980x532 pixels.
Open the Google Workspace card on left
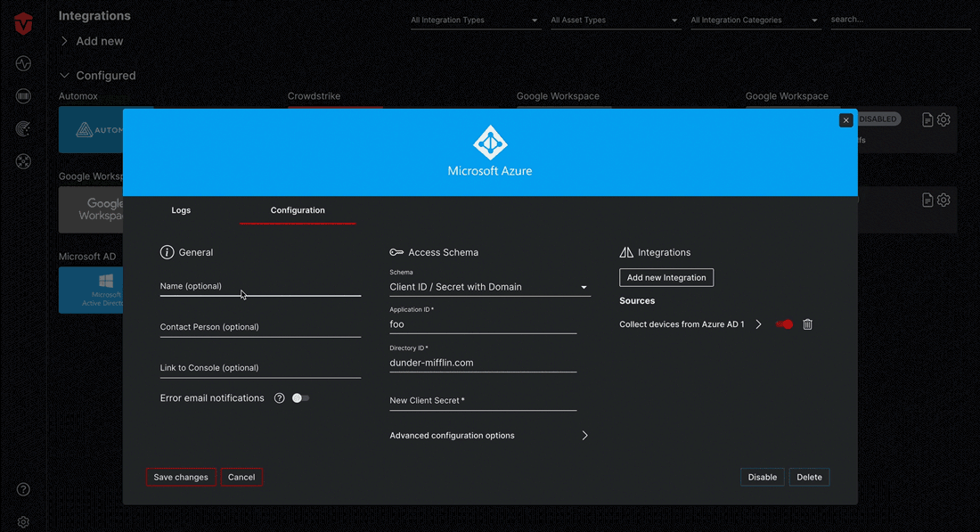coord(91,210)
